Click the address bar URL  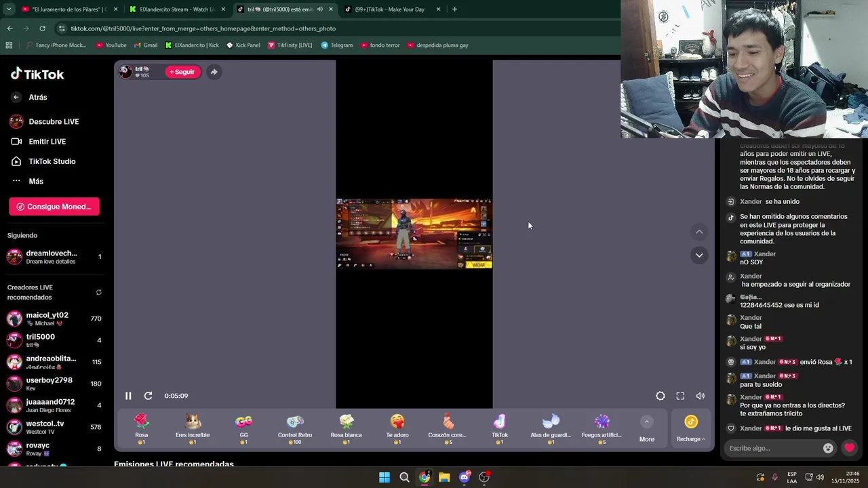pos(203,28)
